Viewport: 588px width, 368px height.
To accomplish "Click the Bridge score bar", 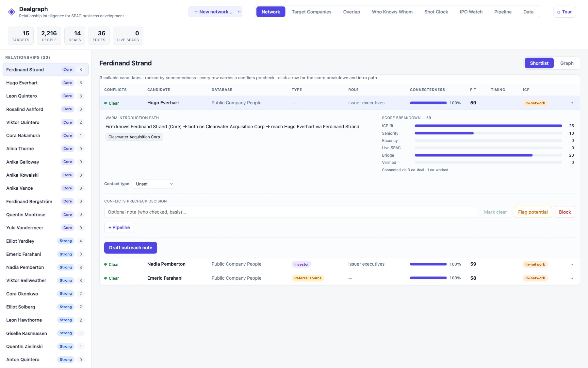I will pos(488,155).
